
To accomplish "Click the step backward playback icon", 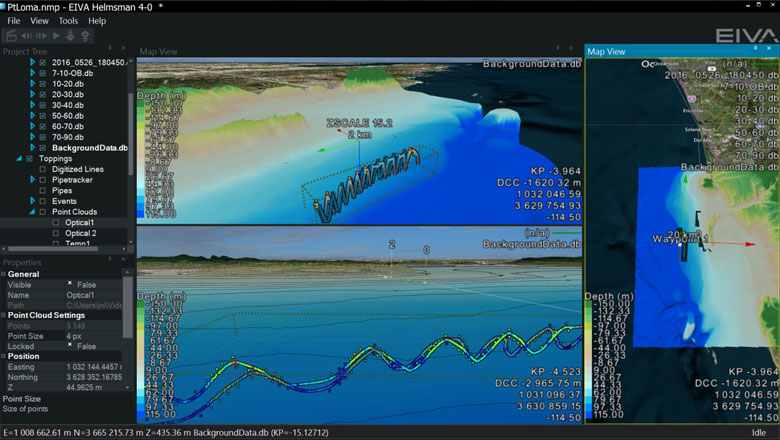I will [x=26, y=36].
